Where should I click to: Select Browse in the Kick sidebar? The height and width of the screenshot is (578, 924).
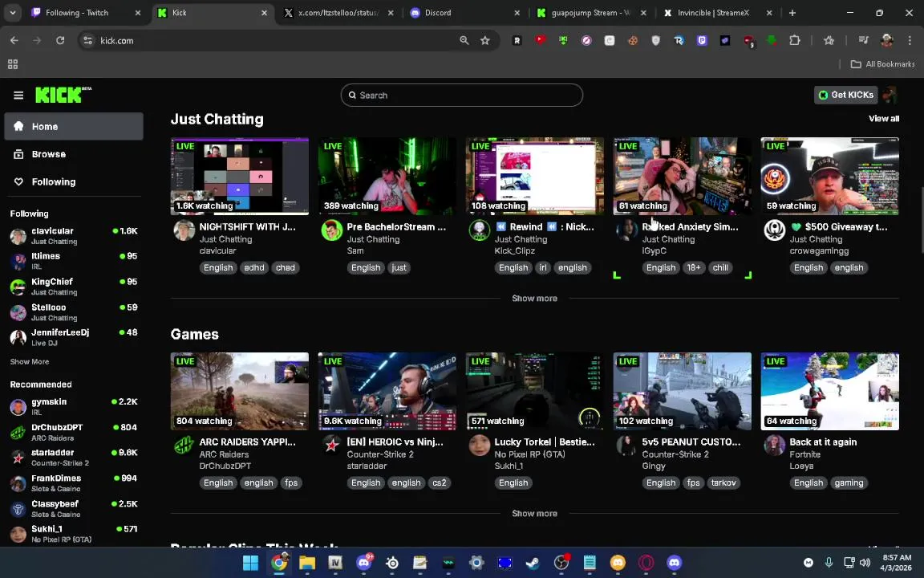coord(74,154)
